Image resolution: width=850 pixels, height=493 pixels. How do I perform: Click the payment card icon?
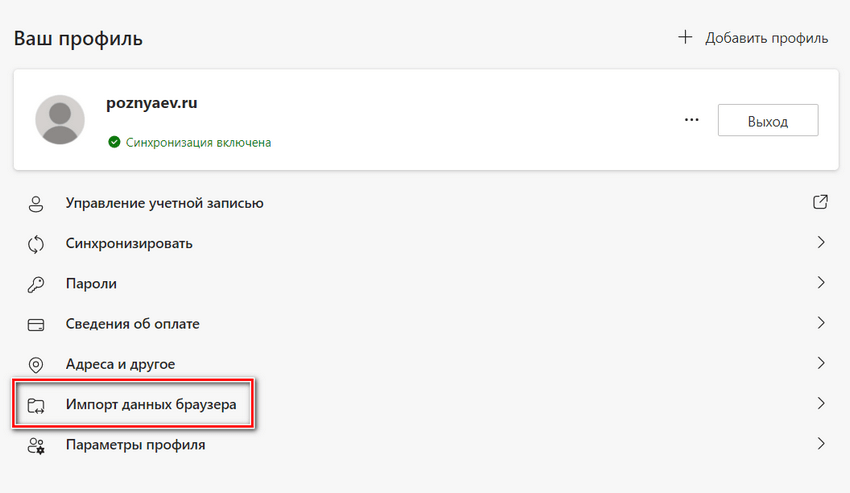click(x=36, y=324)
